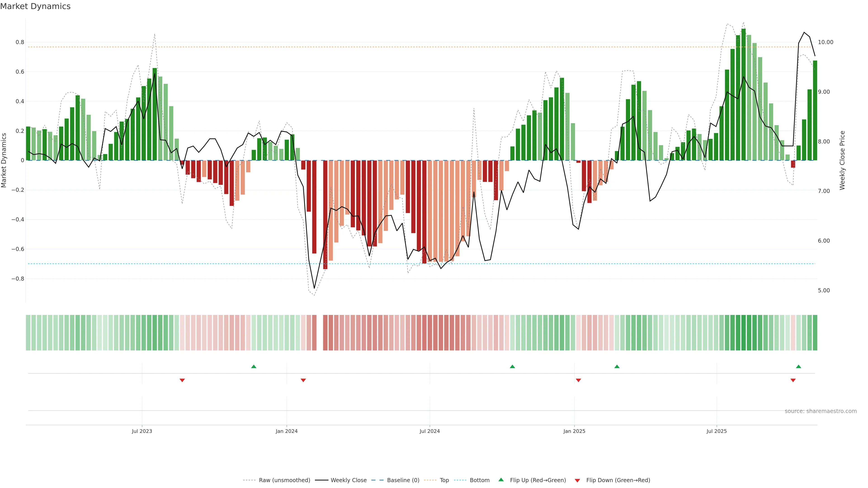This screenshot has height=488, width=868.
Task: Click the green flip-up marker after Jan 2025
Action: tap(617, 366)
